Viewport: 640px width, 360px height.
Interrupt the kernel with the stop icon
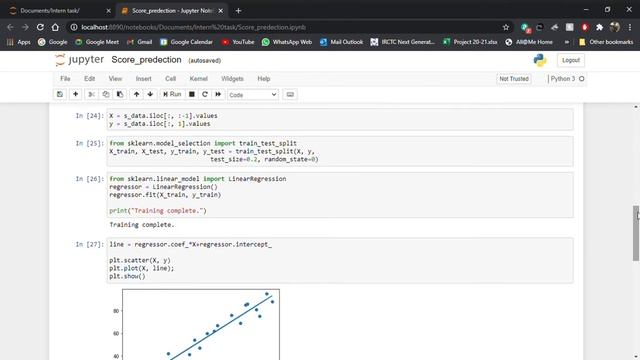click(191, 94)
